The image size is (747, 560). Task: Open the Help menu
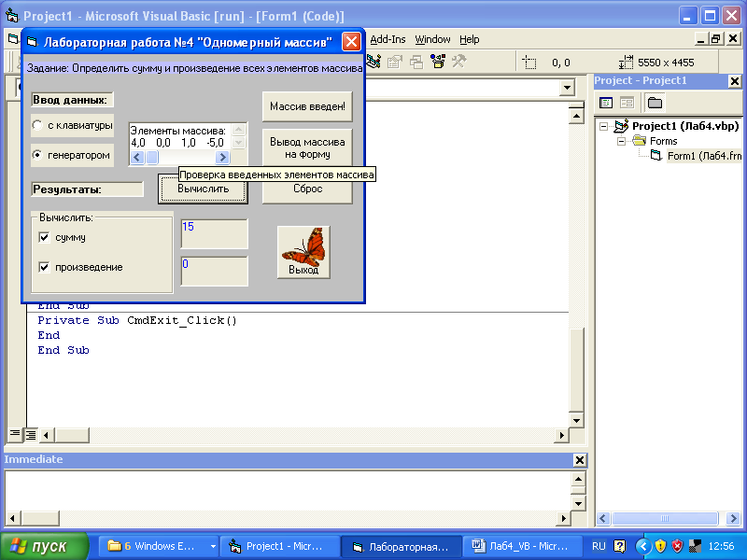(x=470, y=39)
